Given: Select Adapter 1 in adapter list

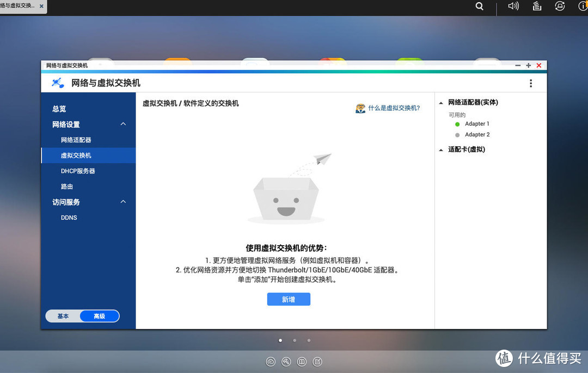Looking at the screenshot, I should [477, 123].
